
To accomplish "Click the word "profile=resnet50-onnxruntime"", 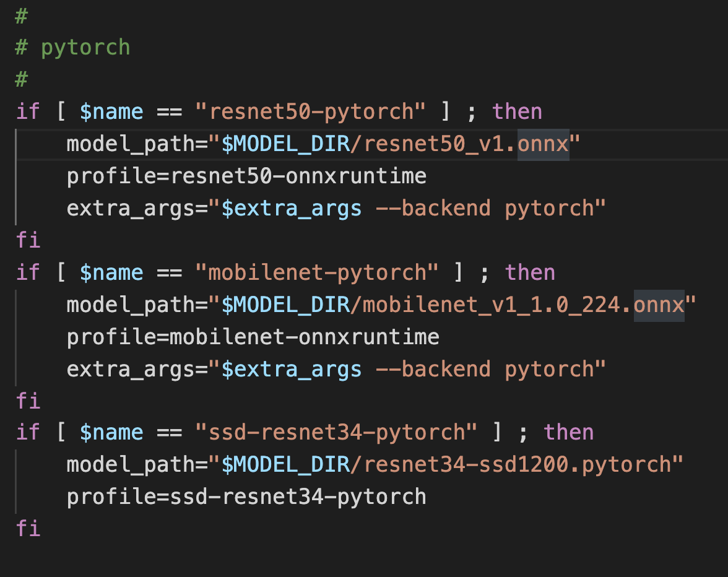I will point(246,175).
